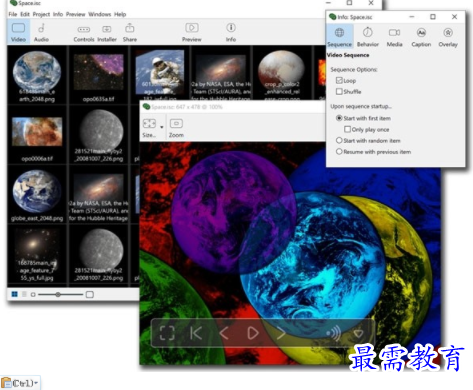This screenshot has height=390, width=473.
Task: Expand the Size dropdown arrow
Action: tap(162, 127)
